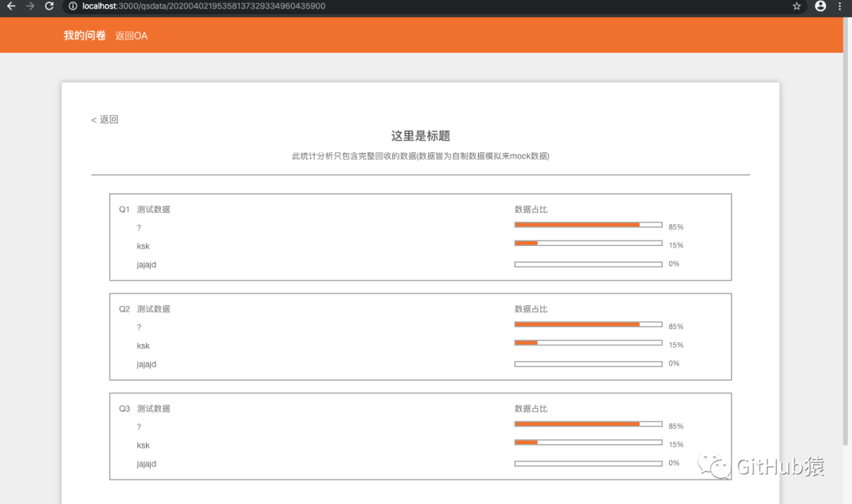
Task: Click the Q3 0% progress bar for jajajd
Action: (588, 463)
